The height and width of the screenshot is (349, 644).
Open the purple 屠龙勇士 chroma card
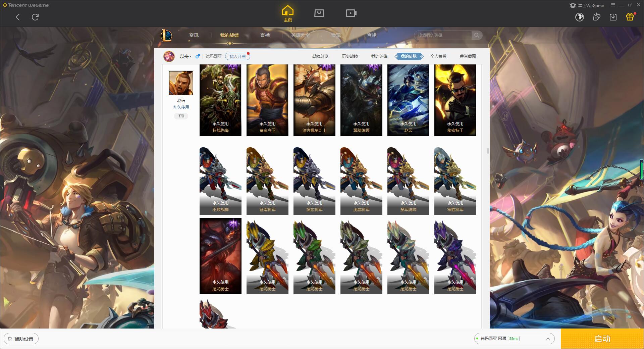point(455,257)
